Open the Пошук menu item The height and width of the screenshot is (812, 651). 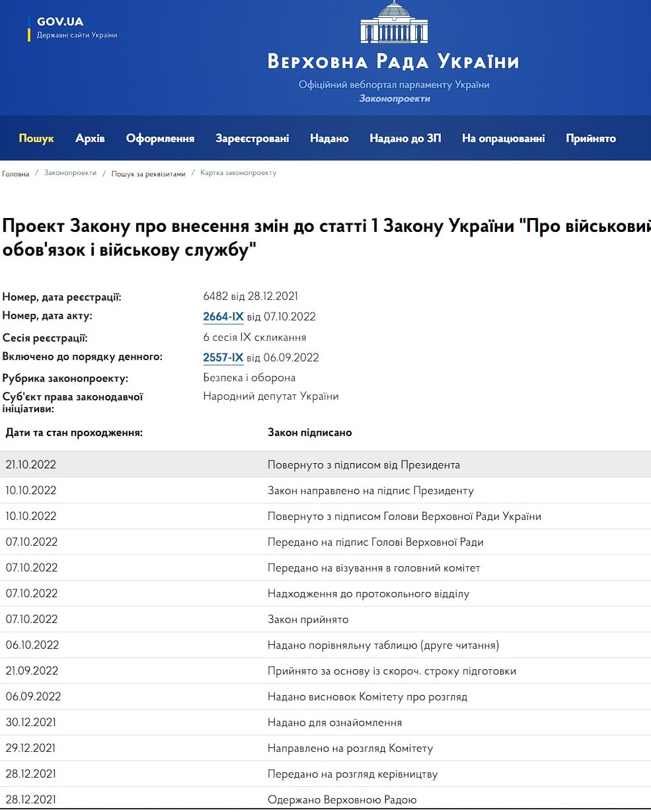pyautogui.click(x=36, y=138)
